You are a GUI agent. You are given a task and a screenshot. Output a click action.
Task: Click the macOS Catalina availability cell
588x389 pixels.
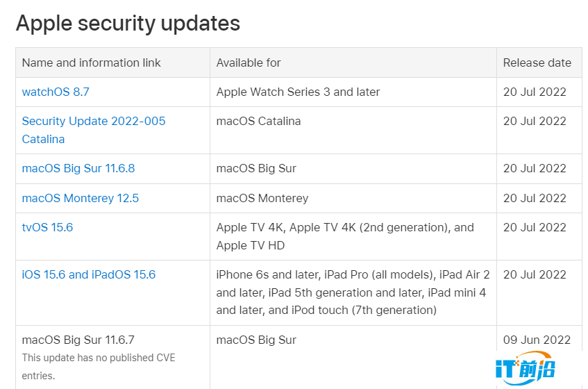tap(258, 121)
